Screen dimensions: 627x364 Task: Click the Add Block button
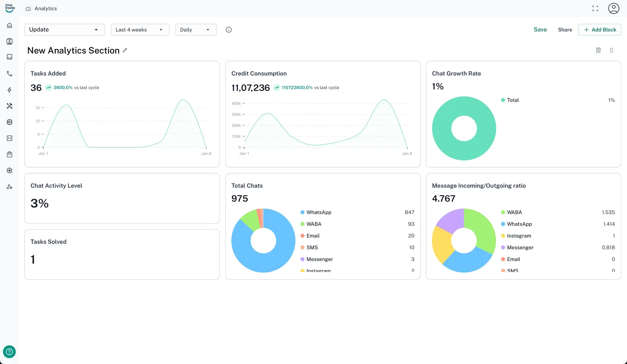[600, 30]
